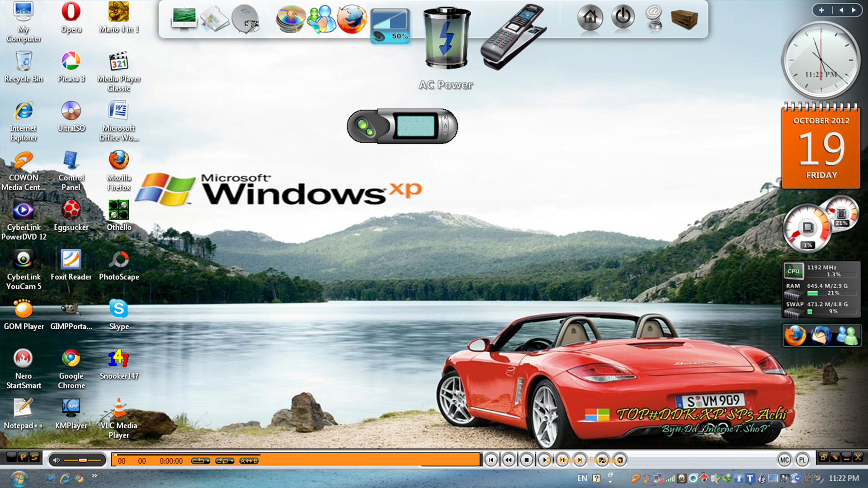Launch PhotoScape from the desktop

[x=119, y=265]
